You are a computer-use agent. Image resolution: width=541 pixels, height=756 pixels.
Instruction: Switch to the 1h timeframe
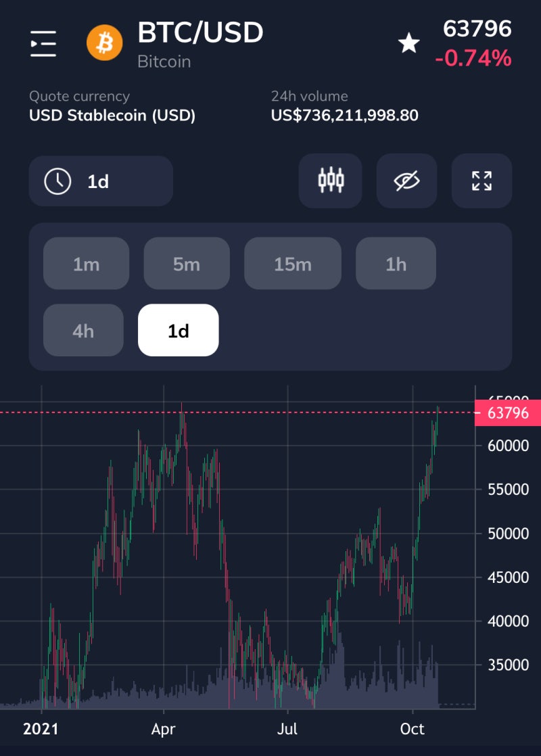tap(396, 264)
